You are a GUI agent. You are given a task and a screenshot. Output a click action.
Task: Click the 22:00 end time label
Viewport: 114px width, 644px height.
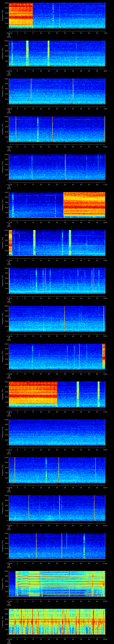tap(105, 602)
